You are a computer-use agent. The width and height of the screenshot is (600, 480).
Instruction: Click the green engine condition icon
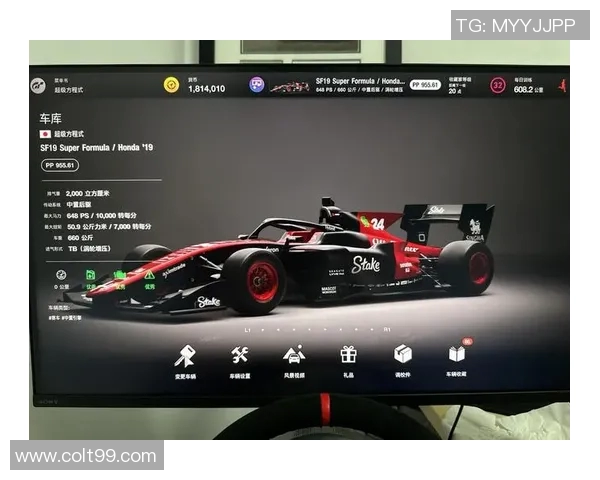pyautogui.click(x=120, y=275)
